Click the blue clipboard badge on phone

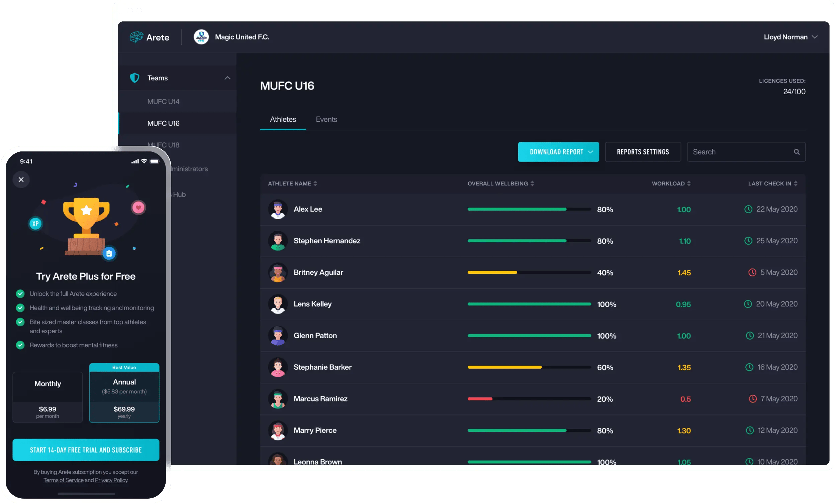pos(109,253)
